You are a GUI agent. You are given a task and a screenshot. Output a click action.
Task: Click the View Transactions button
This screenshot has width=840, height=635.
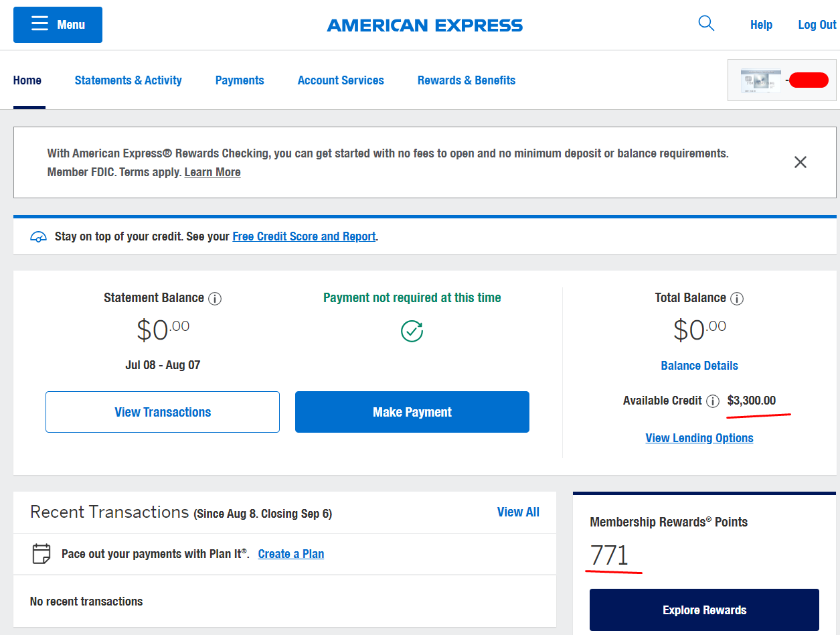point(163,412)
